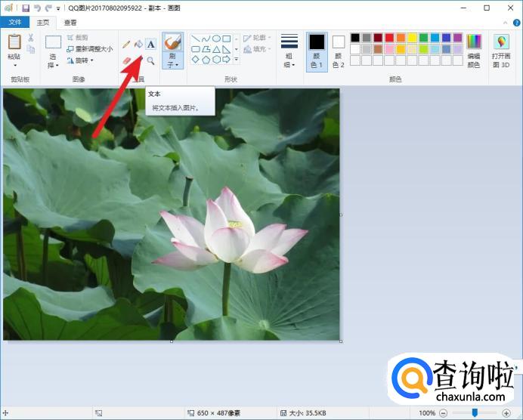Activate Color 2 (颜色2) background box
This screenshot has width=523, height=420.
tap(339, 51)
